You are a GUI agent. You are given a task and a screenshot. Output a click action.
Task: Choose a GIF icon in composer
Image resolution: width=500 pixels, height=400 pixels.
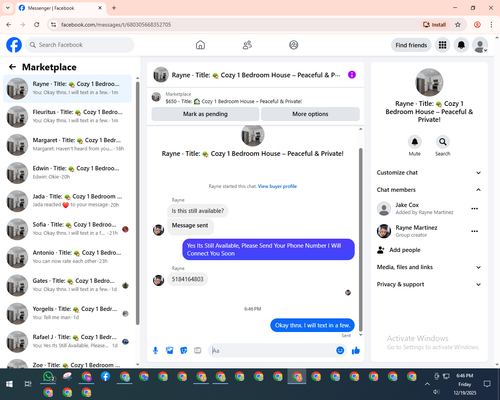pyautogui.click(x=198, y=350)
